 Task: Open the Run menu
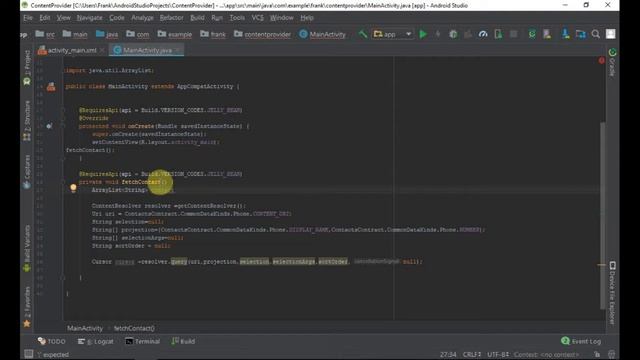[x=217, y=18]
